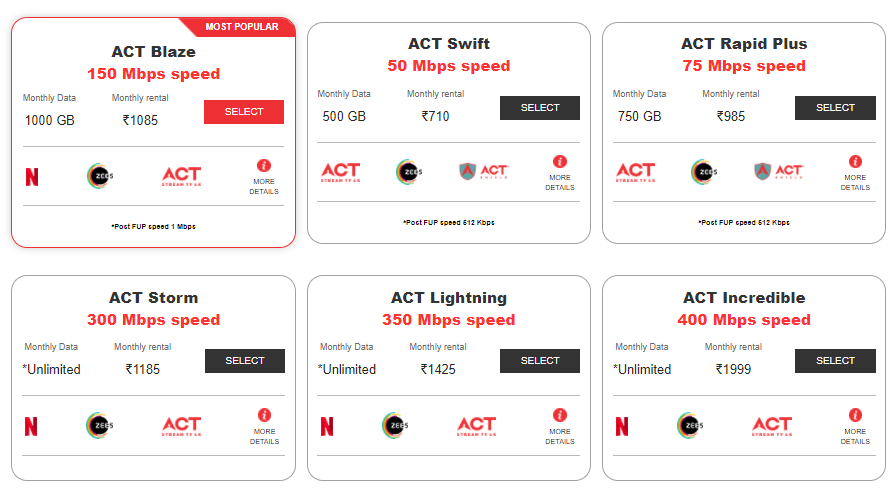Image resolution: width=893 pixels, height=490 pixels.
Task: Show More Details for ACT Swift plan
Action: (560, 173)
